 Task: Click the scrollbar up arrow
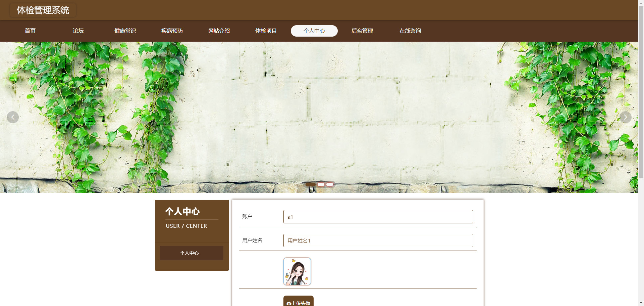pyautogui.click(x=641, y=3)
